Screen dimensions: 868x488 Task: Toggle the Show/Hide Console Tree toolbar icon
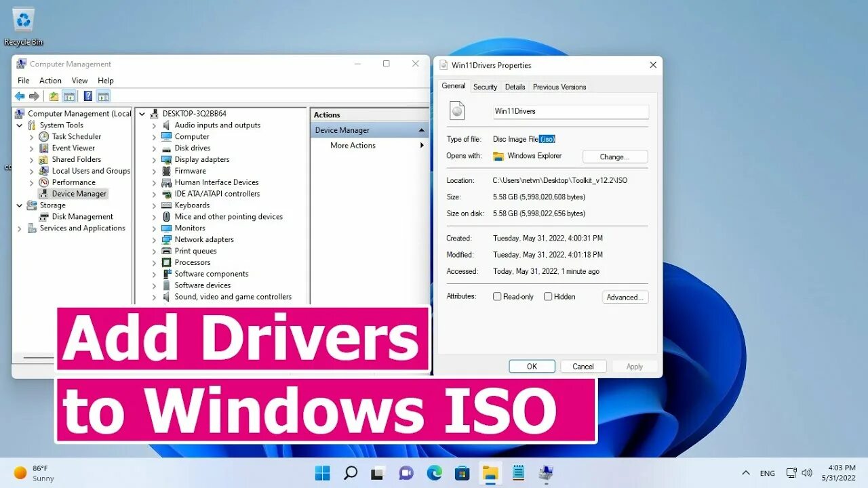coord(68,96)
